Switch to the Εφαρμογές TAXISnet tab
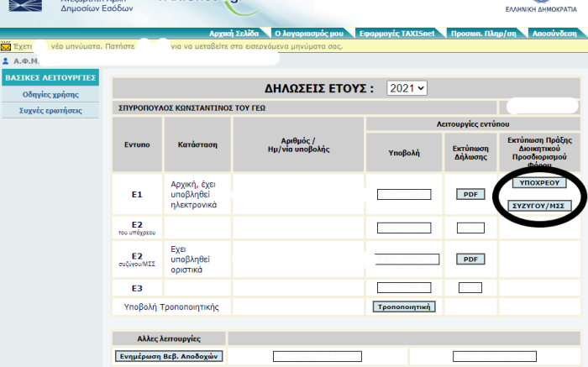The height and width of the screenshot is (367, 588). (x=396, y=34)
